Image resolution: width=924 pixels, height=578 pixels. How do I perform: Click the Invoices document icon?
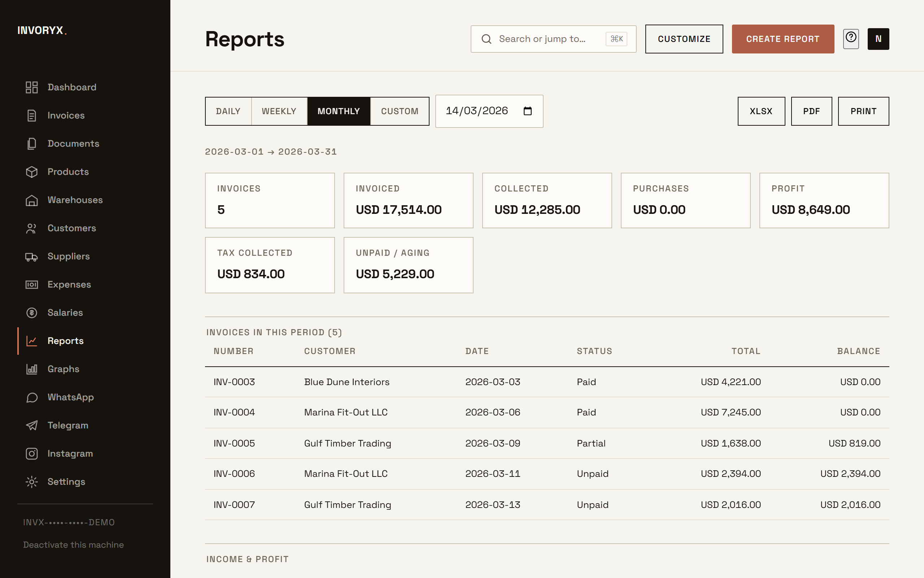point(32,116)
